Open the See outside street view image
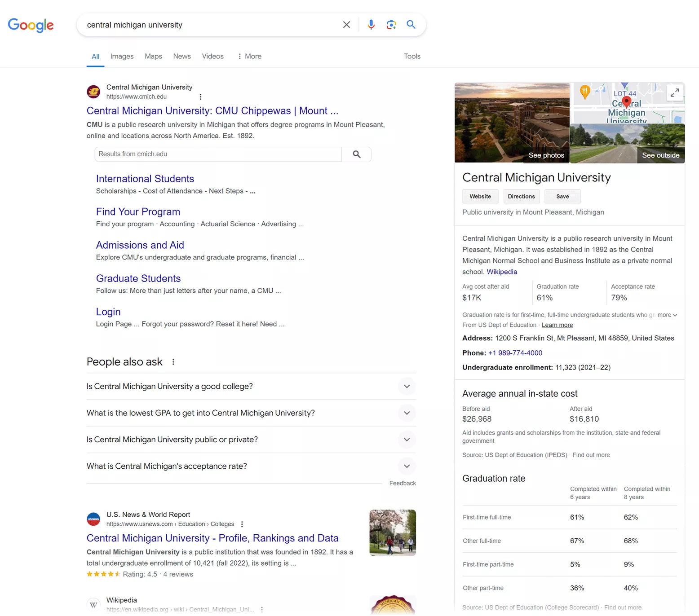The width and height of the screenshot is (699, 616). (x=627, y=144)
